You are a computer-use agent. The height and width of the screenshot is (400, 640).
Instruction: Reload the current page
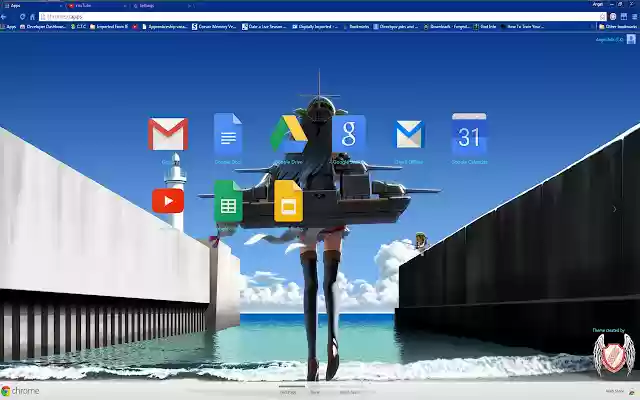(x=22, y=17)
